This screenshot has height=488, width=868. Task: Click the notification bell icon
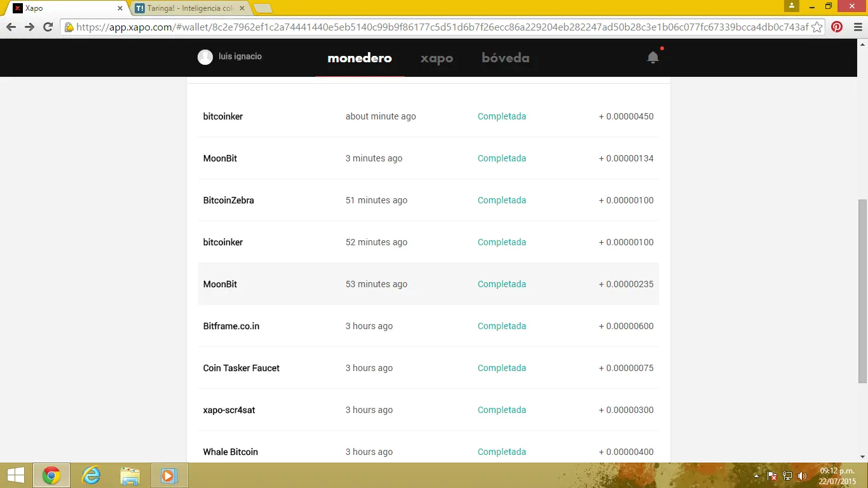(653, 58)
